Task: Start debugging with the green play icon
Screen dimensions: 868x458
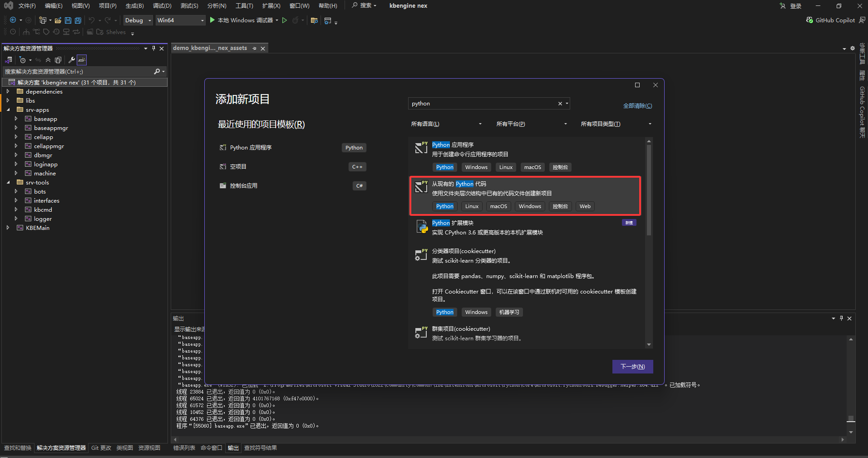Action: (x=212, y=20)
